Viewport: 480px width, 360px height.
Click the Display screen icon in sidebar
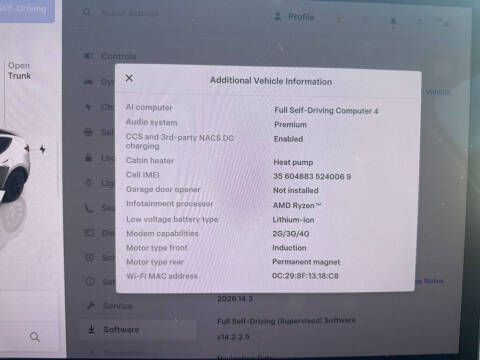point(89,232)
